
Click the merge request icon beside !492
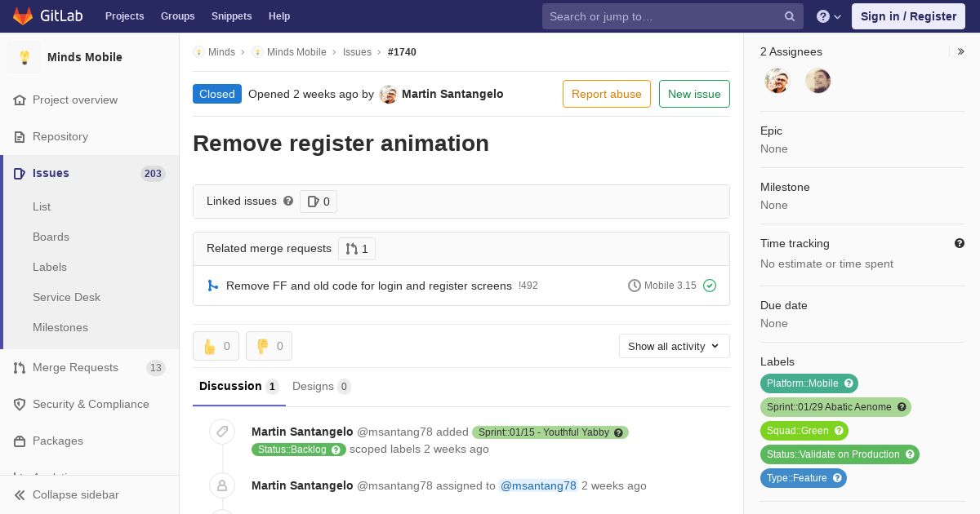212,286
